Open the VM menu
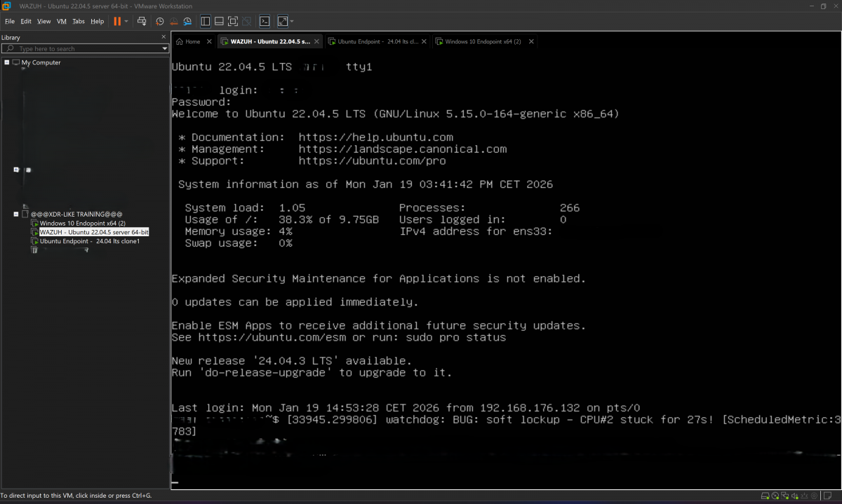 point(61,21)
